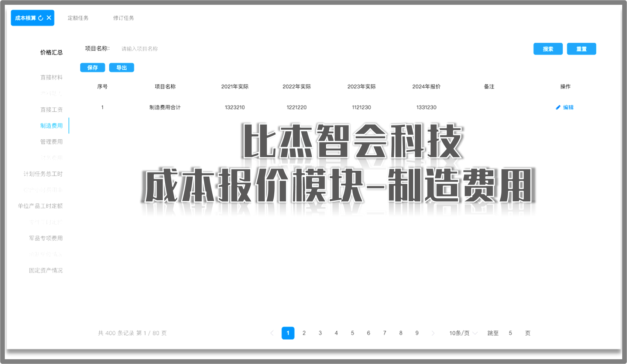The image size is (627, 364).
Task: Switch to the 定额任务 tab
Action: [x=78, y=18]
